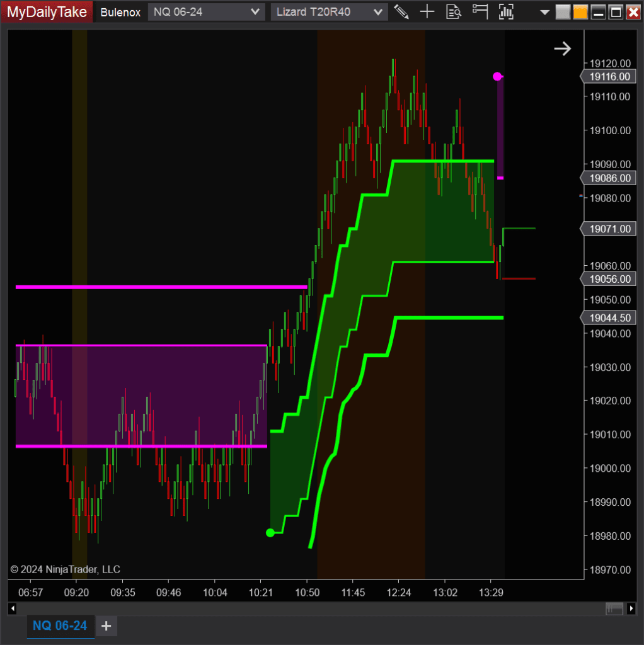This screenshot has height=645, width=644.
Task: Expand the toolbar overflow arrow
Action: (543, 12)
